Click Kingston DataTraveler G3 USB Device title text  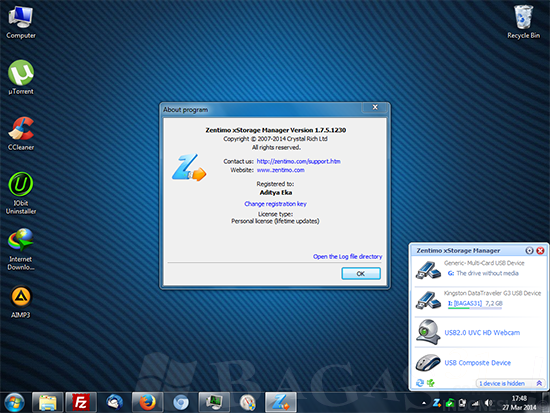coord(492,293)
